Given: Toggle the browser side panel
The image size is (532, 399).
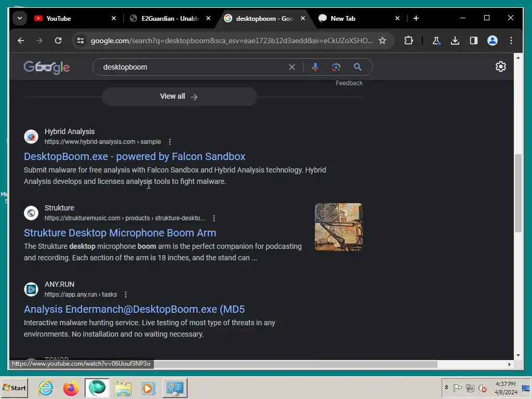Looking at the screenshot, I should point(474,41).
